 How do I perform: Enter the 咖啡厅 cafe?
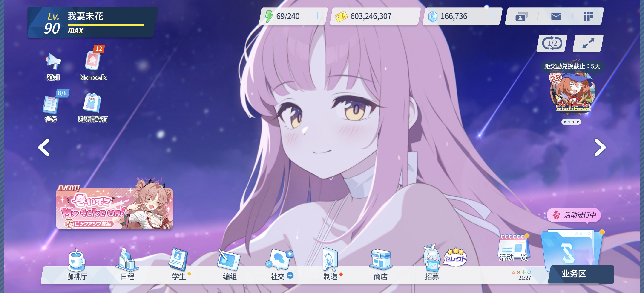pyautogui.click(x=77, y=264)
